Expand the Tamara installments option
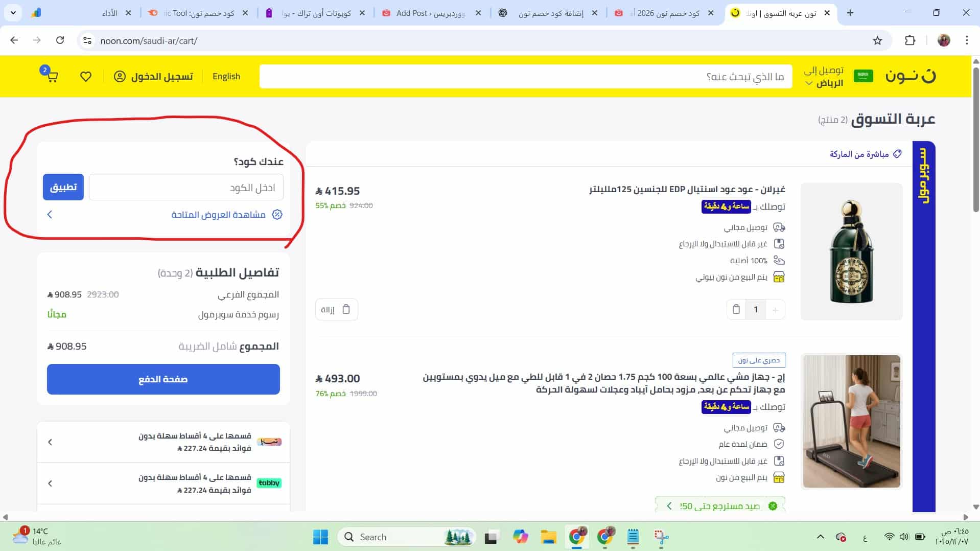980x551 pixels. (50, 442)
